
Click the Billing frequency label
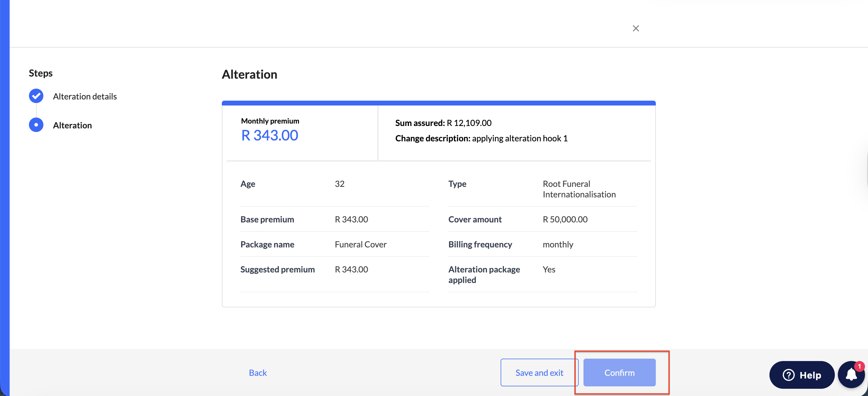pyautogui.click(x=480, y=244)
